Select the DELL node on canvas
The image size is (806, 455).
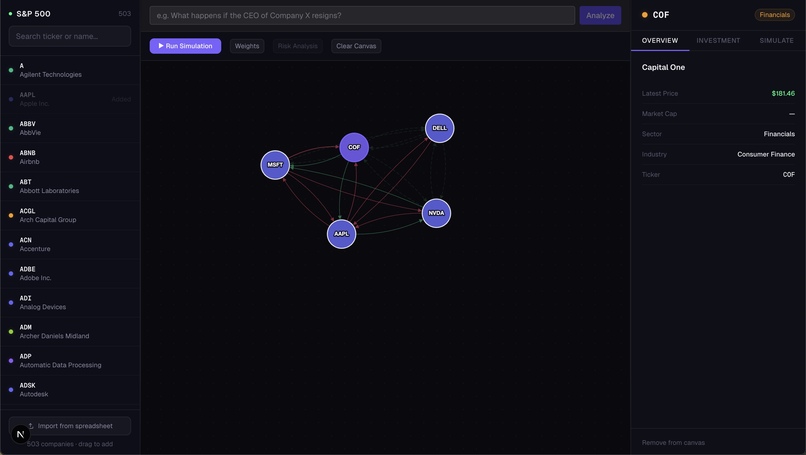(x=439, y=128)
